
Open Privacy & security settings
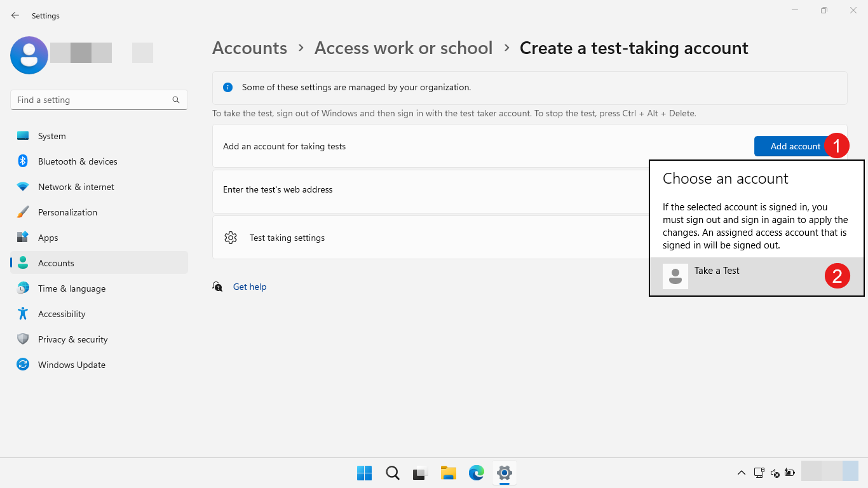click(x=74, y=339)
